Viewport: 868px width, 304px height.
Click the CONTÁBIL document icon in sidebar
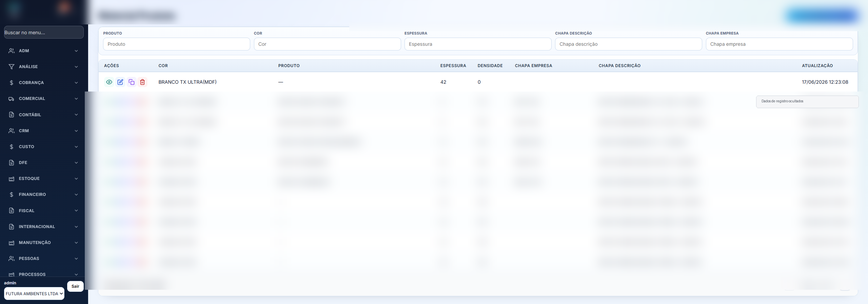(x=12, y=115)
